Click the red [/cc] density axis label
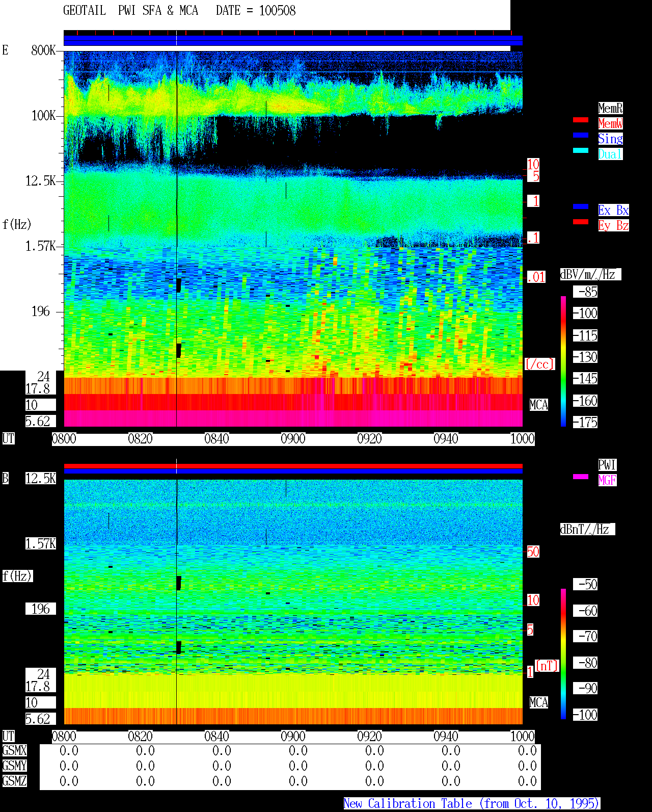 [x=539, y=364]
